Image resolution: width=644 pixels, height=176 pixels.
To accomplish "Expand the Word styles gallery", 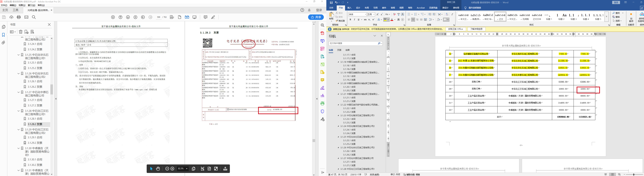I will (x=606, y=16).
